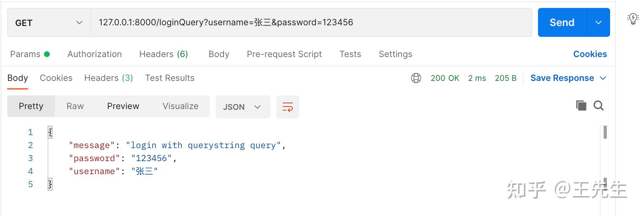Open the Send button dropdown arrow

pos(598,22)
